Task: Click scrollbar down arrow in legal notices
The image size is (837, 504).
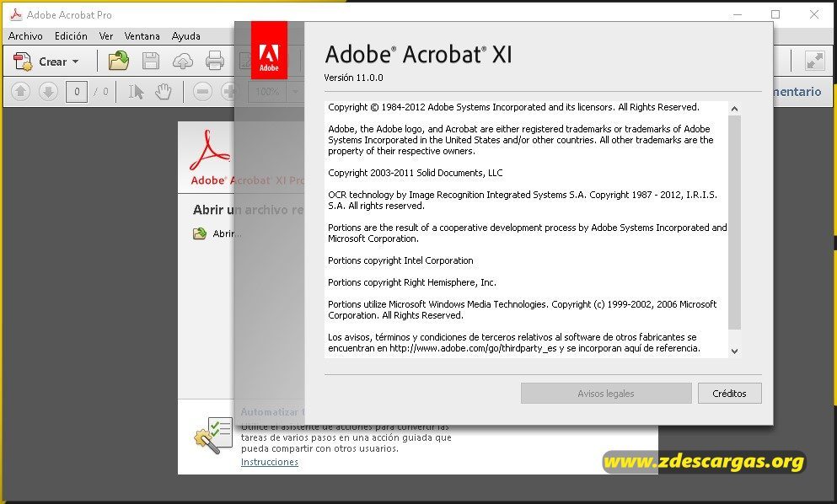Action: tap(734, 351)
